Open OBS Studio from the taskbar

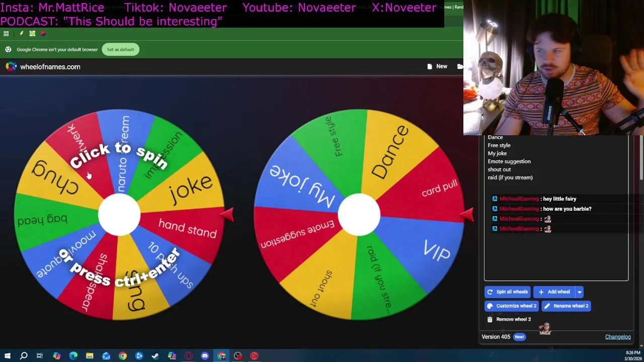coord(238,356)
